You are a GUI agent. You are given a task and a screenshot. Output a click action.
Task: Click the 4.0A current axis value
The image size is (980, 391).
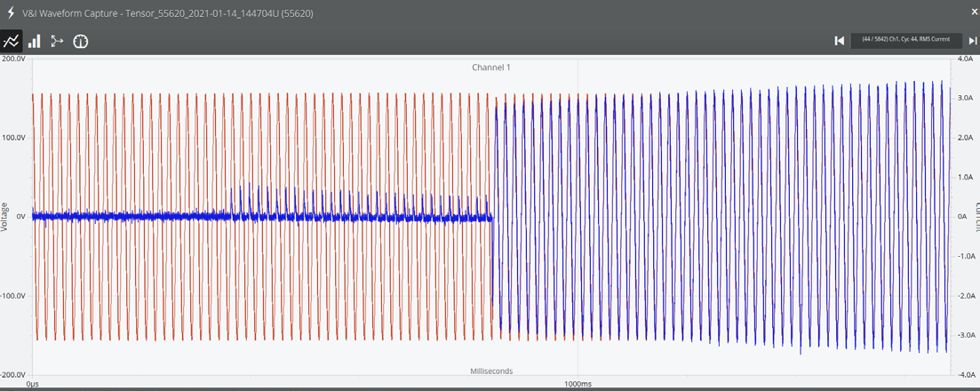point(965,59)
